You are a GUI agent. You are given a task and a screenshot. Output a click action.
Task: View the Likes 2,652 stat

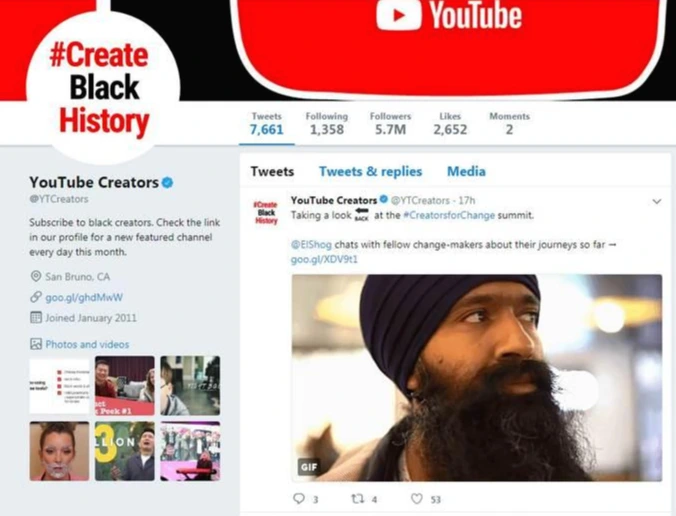coord(450,124)
